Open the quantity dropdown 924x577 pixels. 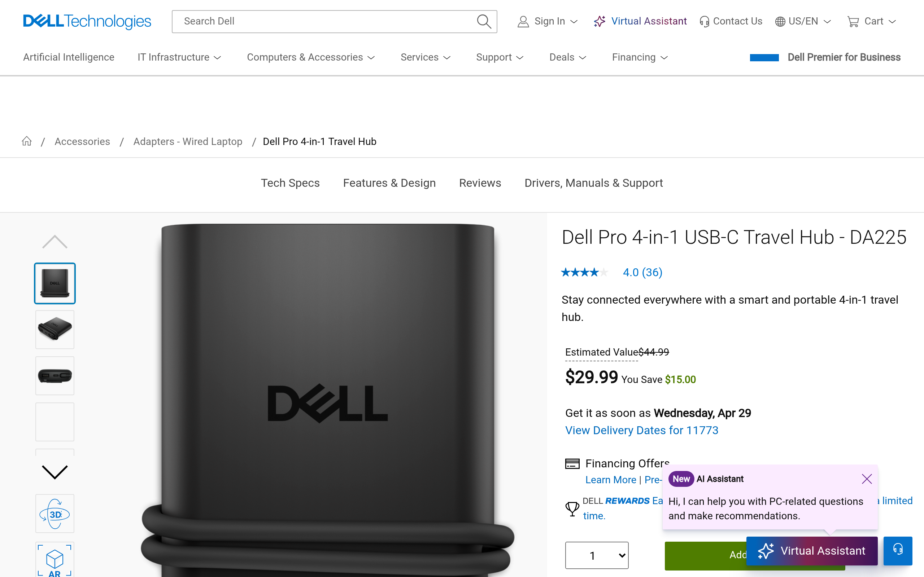tap(596, 555)
